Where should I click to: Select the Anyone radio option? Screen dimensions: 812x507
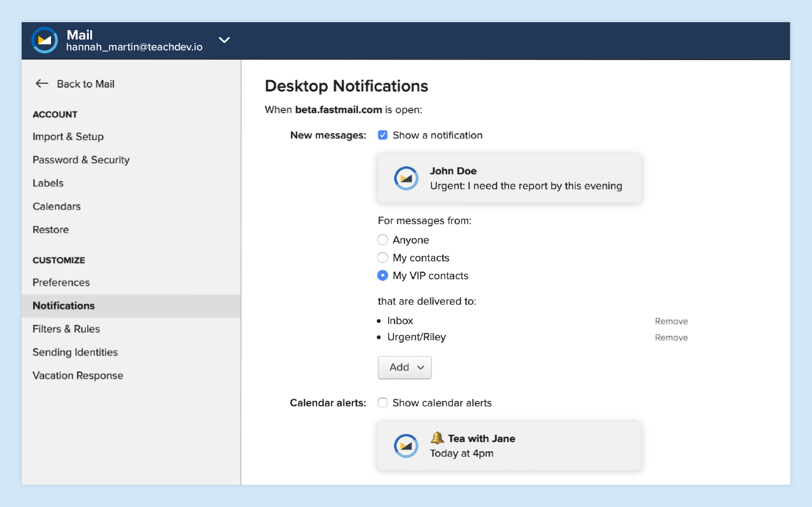(x=383, y=240)
